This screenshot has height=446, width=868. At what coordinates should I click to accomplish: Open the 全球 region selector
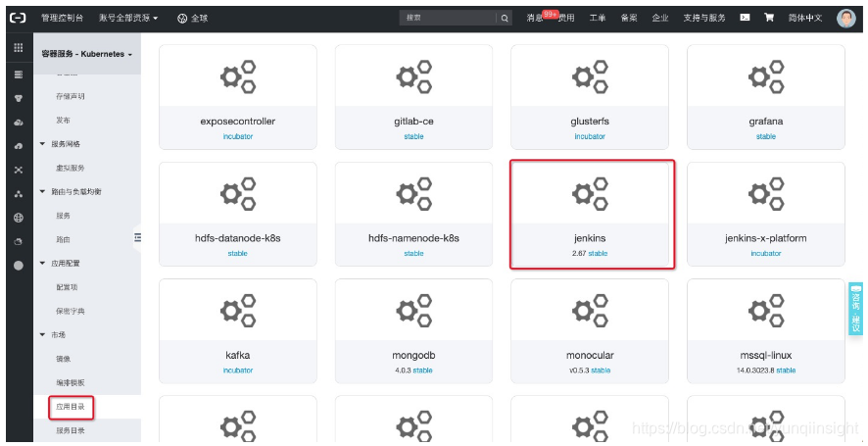coord(192,19)
